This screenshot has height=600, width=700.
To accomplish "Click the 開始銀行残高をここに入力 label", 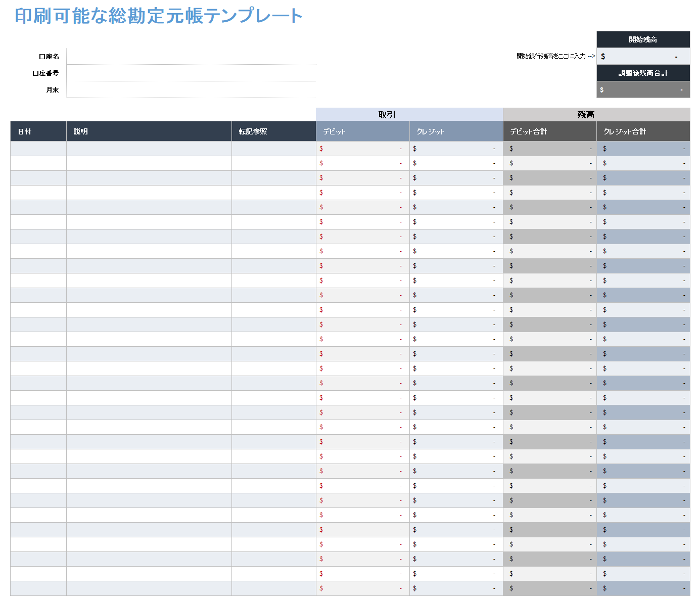I will point(555,56).
